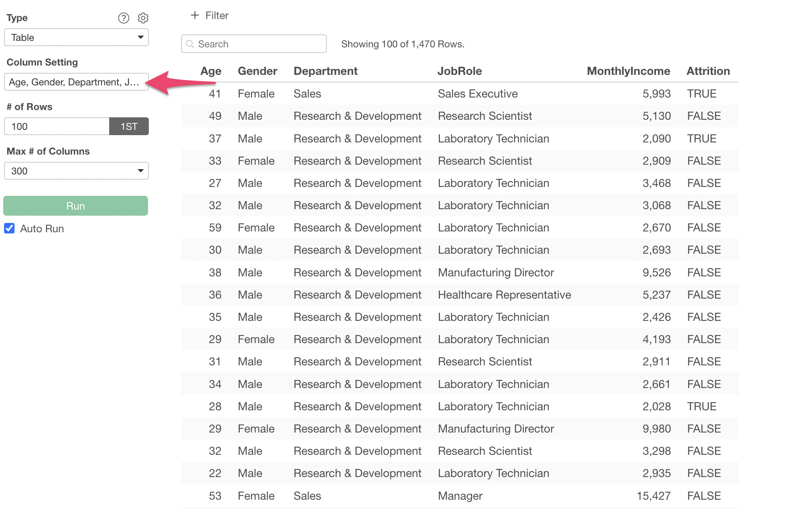Click the MonthlyIncome column header
This screenshot has width=812, height=509.
[x=628, y=71]
